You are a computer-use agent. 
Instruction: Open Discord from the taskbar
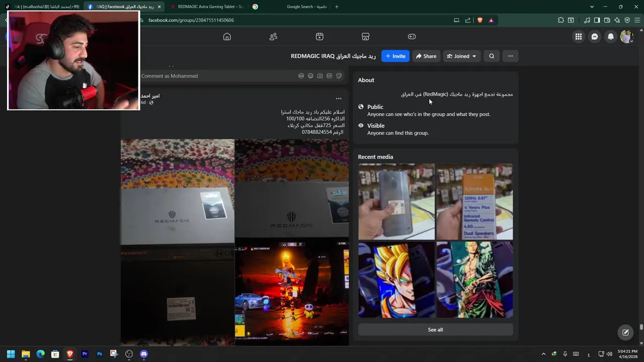(x=144, y=354)
